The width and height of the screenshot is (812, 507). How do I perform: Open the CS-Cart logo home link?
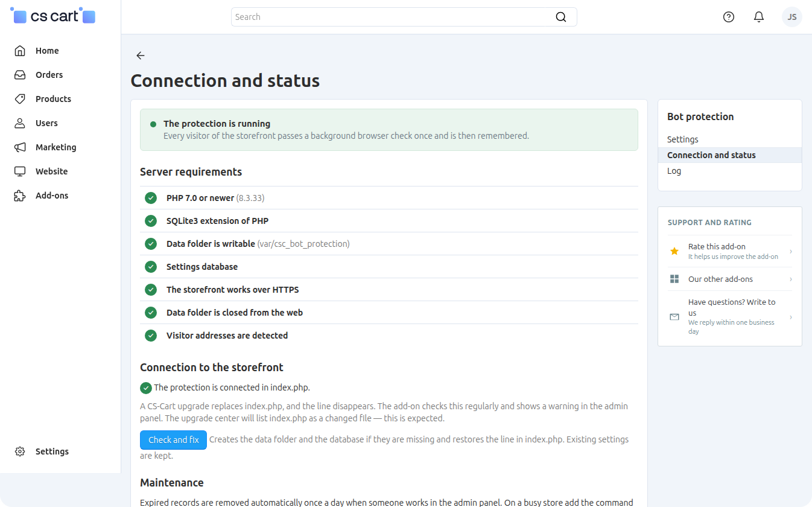pos(53,16)
